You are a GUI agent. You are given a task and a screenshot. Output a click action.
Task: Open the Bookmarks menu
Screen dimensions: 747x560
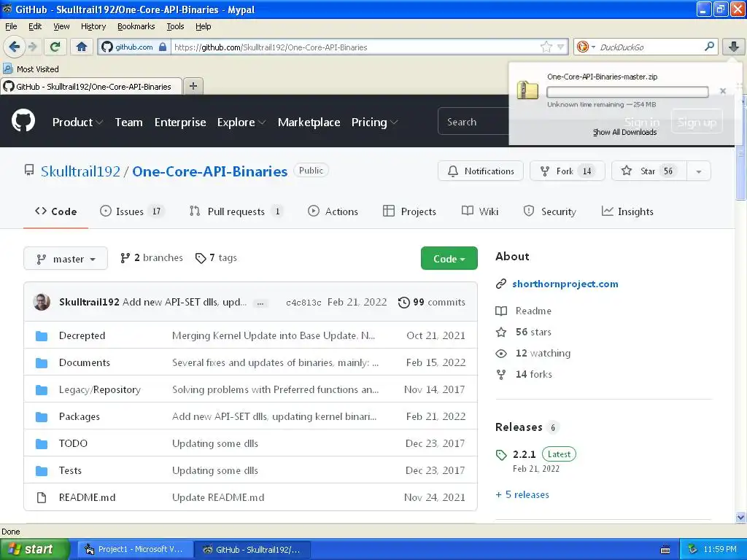[136, 26]
